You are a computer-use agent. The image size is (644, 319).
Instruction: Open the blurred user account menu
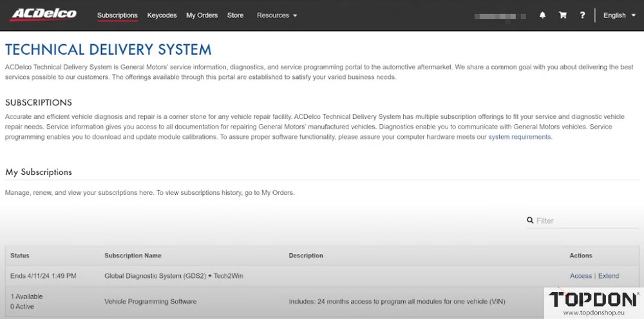pyautogui.click(x=498, y=15)
